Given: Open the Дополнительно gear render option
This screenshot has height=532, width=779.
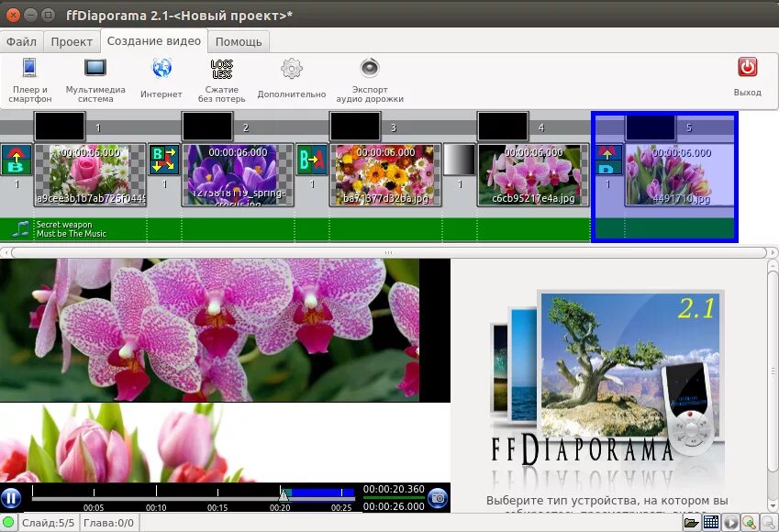Looking at the screenshot, I should 292,80.
